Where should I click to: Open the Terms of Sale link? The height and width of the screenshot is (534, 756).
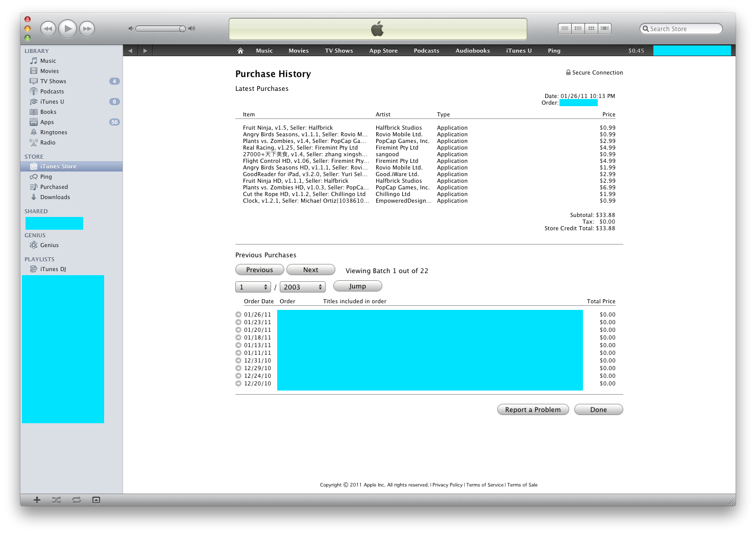coord(522,485)
